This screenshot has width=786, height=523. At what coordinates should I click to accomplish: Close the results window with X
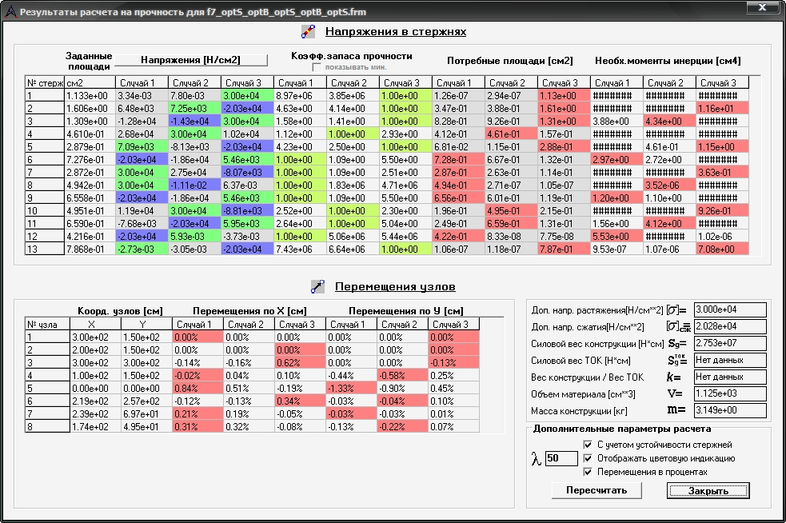pos(762,8)
